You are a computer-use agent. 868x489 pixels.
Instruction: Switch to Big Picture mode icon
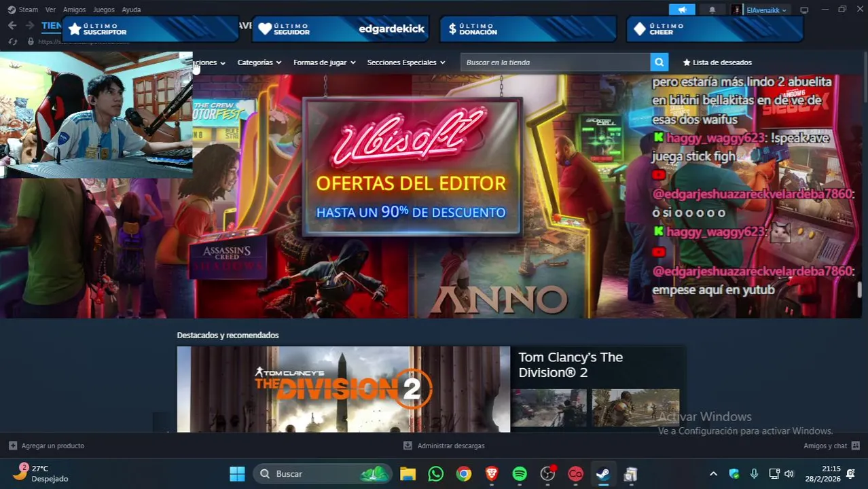(x=804, y=10)
